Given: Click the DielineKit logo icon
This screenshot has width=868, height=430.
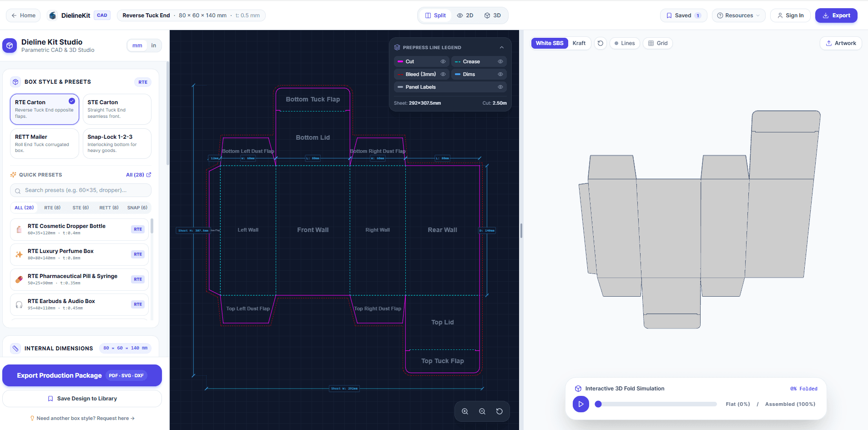Looking at the screenshot, I should click(53, 15).
